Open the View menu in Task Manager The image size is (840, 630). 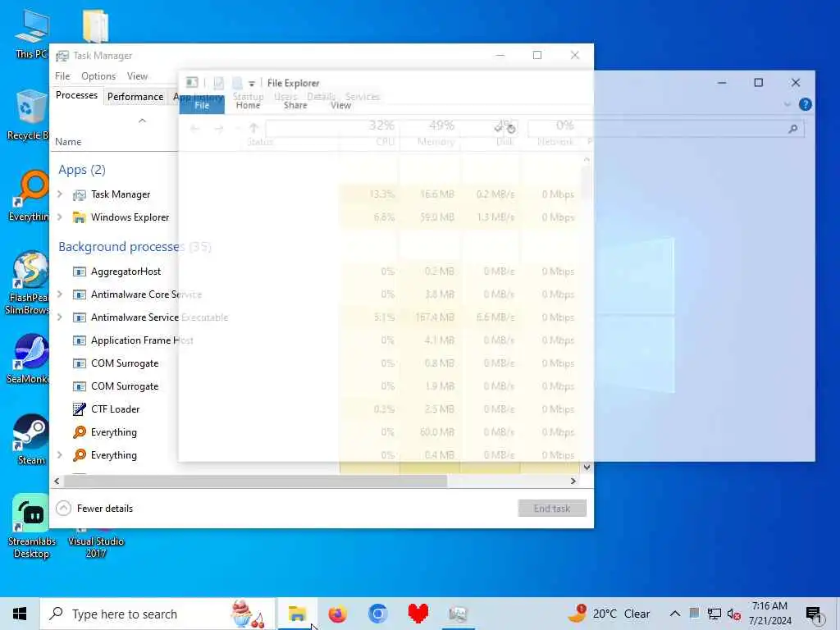tap(137, 76)
